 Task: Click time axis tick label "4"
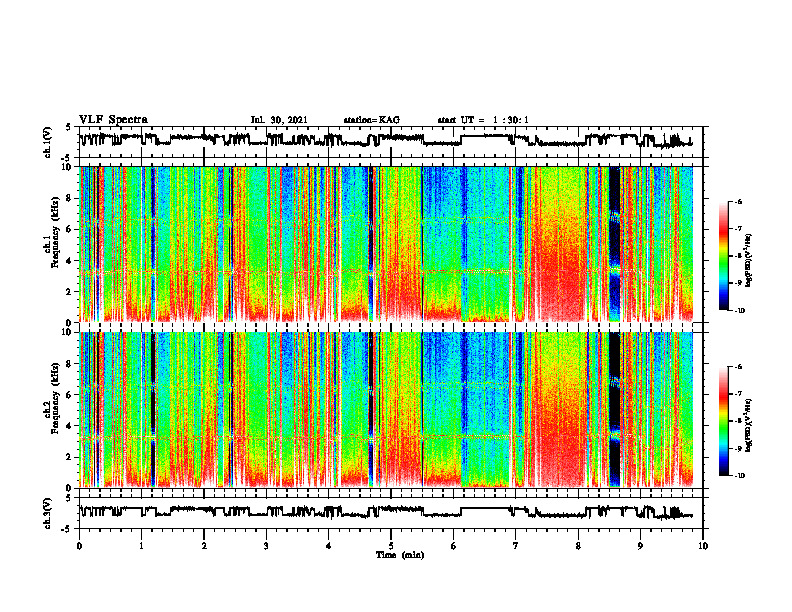[329, 546]
